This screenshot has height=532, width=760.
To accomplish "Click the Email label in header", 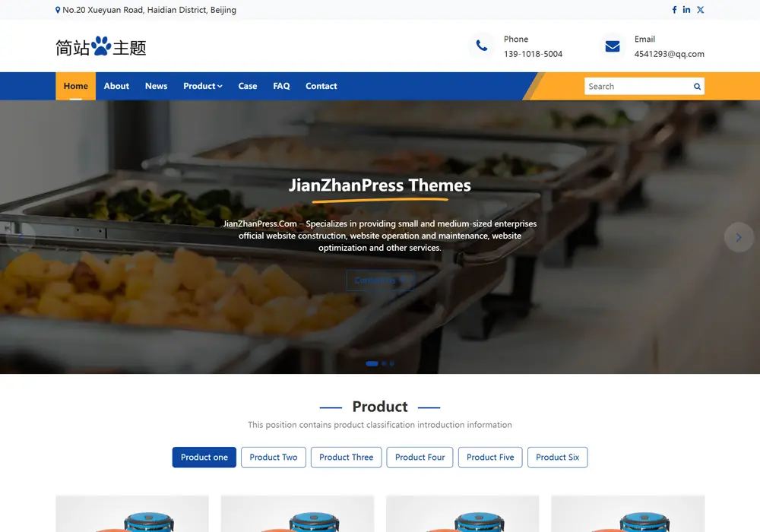I will tap(644, 40).
